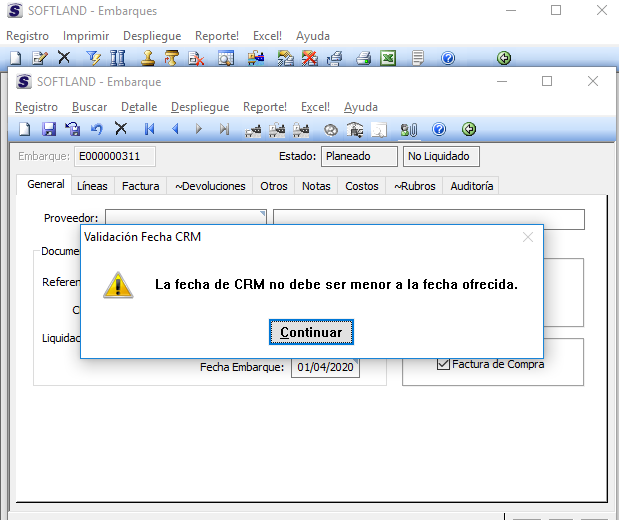Select the General tab
The image size is (619, 520).
[x=45, y=184]
